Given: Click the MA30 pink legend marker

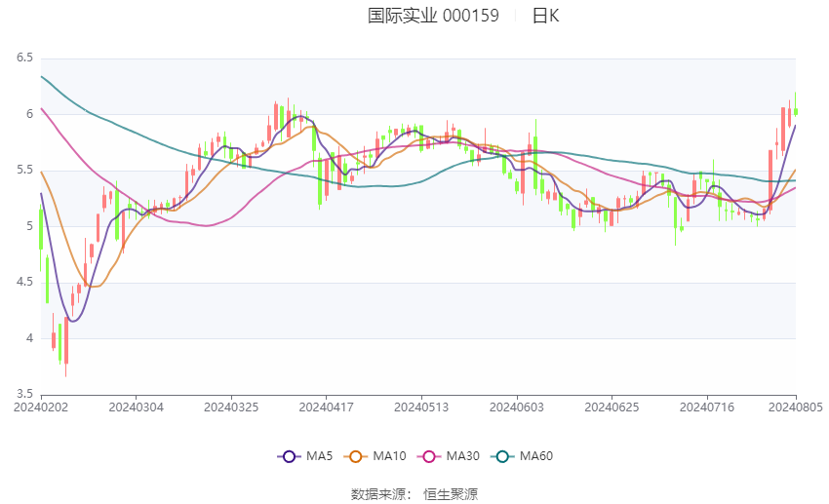Looking at the screenshot, I should click(426, 456).
